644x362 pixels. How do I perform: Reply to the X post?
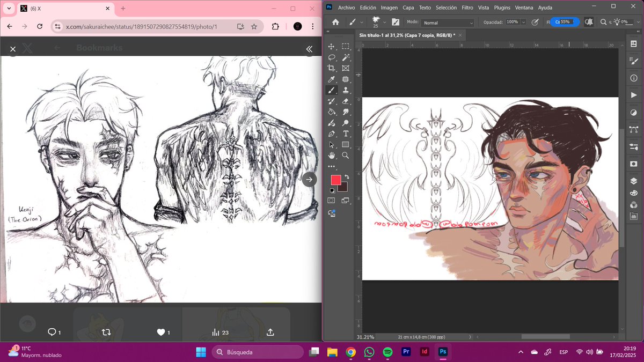[x=52, y=333]
